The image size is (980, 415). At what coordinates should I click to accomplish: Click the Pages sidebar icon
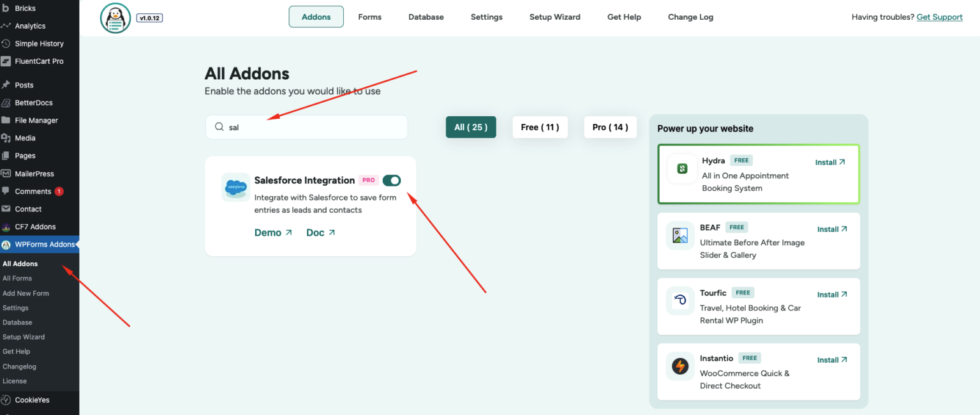(6, 156)
